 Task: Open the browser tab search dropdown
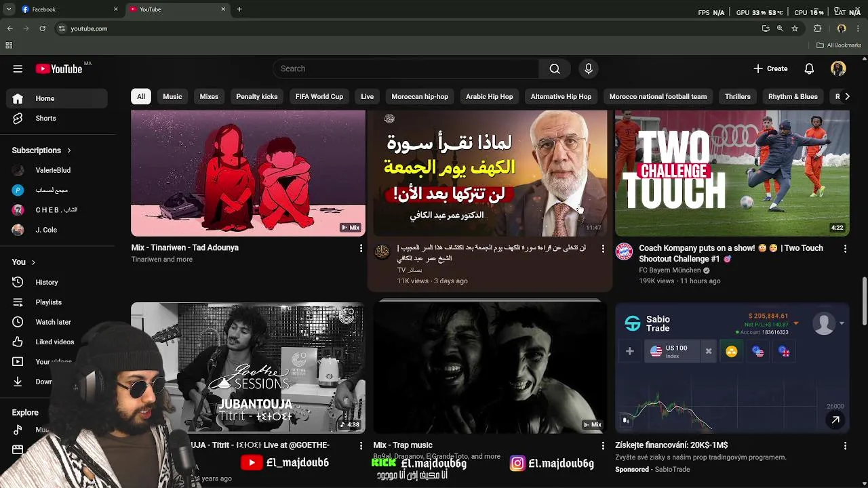click(x=9, y=9)
